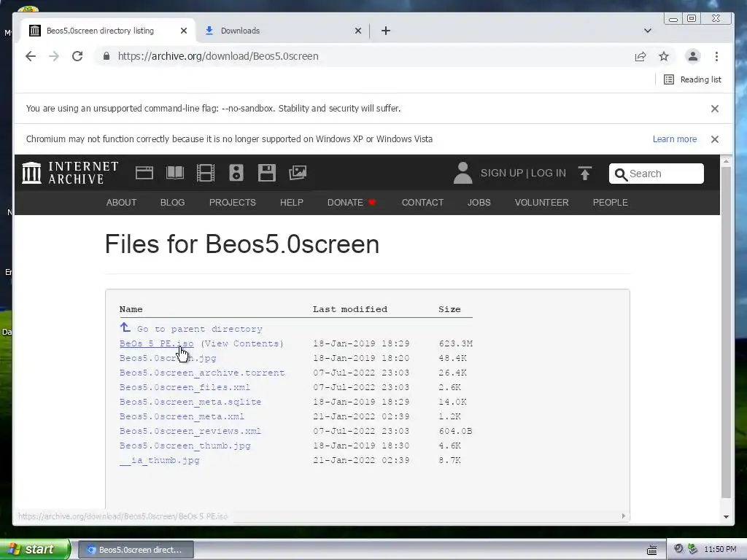Dismiss the Windows XP unsupported warning
This screenshot has width=747, height=560.
[715, 139]
